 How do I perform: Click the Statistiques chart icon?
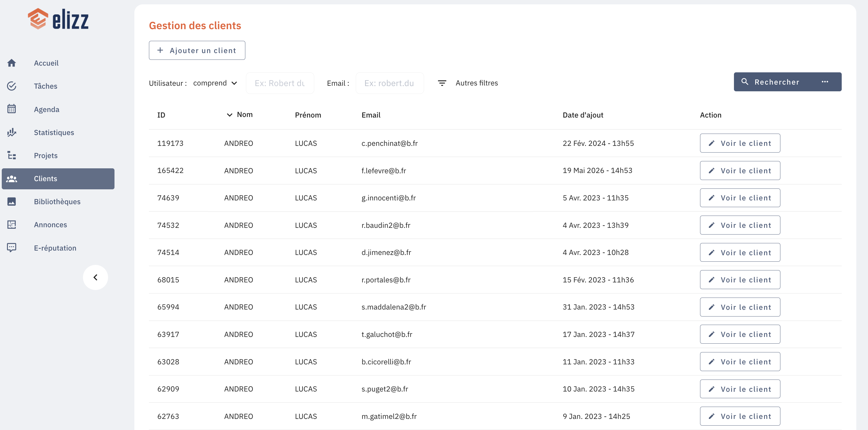tap(11, 132)
